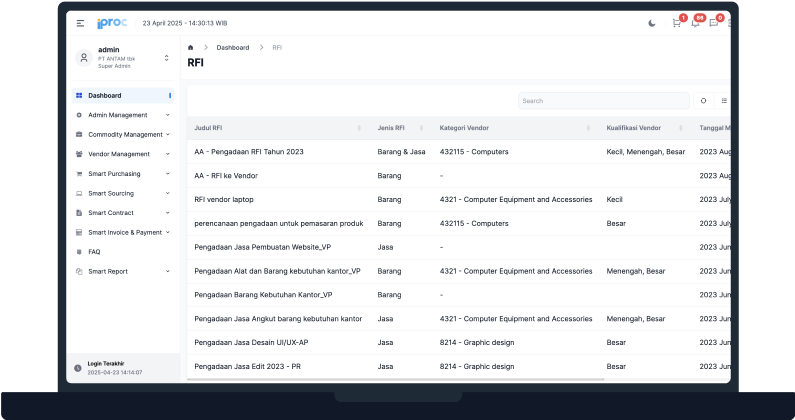The height and width of the screenshot is (420, 795).
Task: Select Dashboard in the sidebar
Action: point(123,95)
